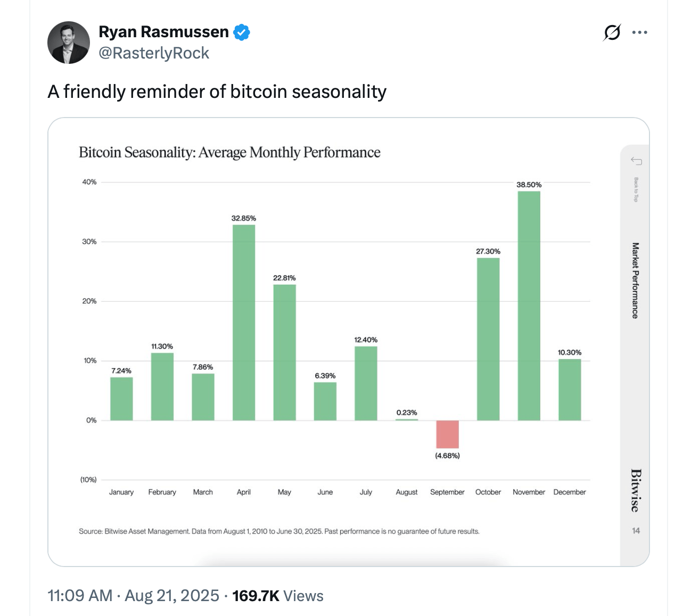This screenshot has width=691, height=616.
Task: Click the Ryan Rasmussen display name
Action: click(x=163, y=31)
